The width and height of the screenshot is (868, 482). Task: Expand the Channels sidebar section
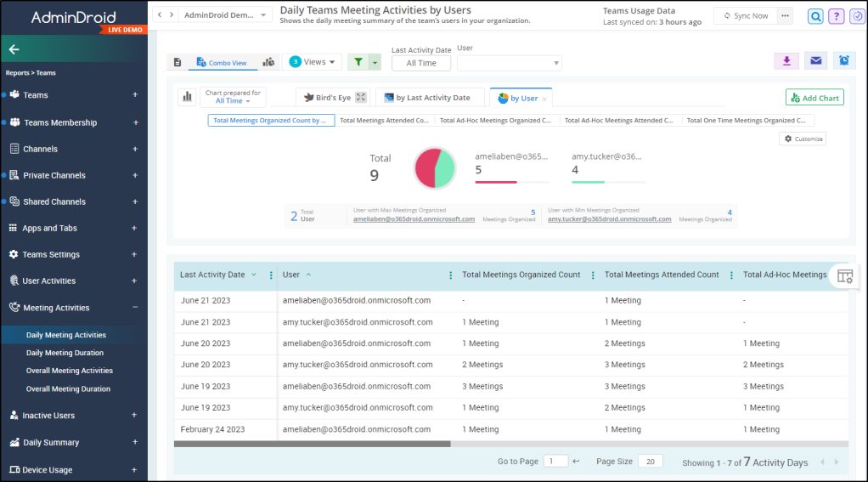pyautogui.click(x=135, y=149)
